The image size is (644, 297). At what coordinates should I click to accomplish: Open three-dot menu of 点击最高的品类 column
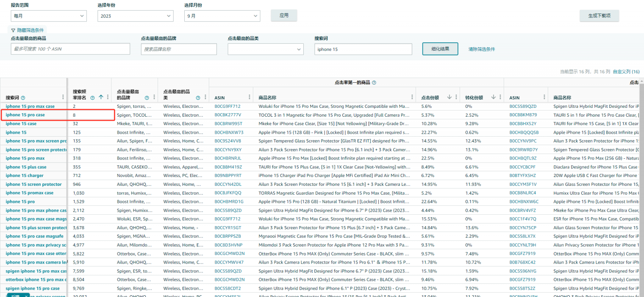click(x=205, y=97)
